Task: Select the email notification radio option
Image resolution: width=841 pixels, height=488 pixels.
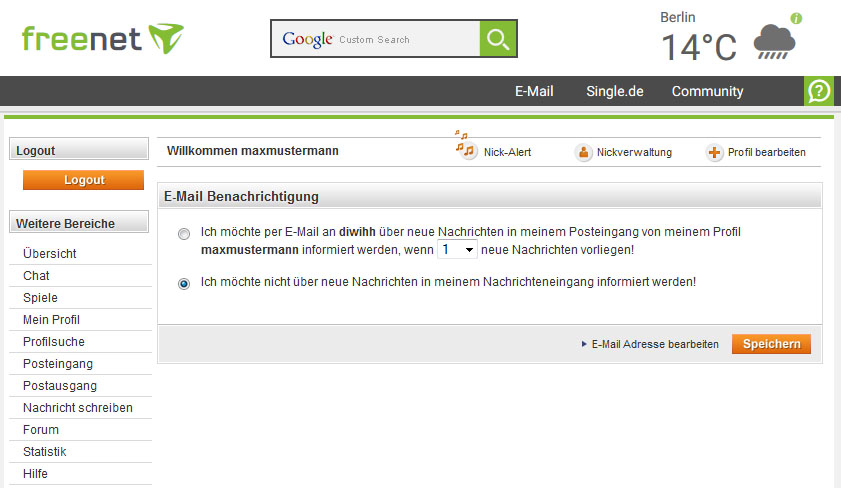Action: click(184, 234)
